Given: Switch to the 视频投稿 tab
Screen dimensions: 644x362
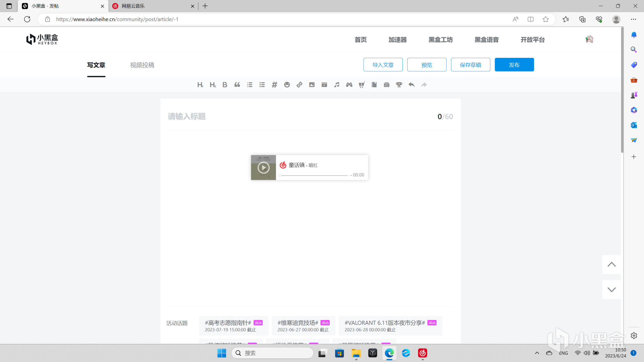Looking at the screenshot, I should click(142, 65).
